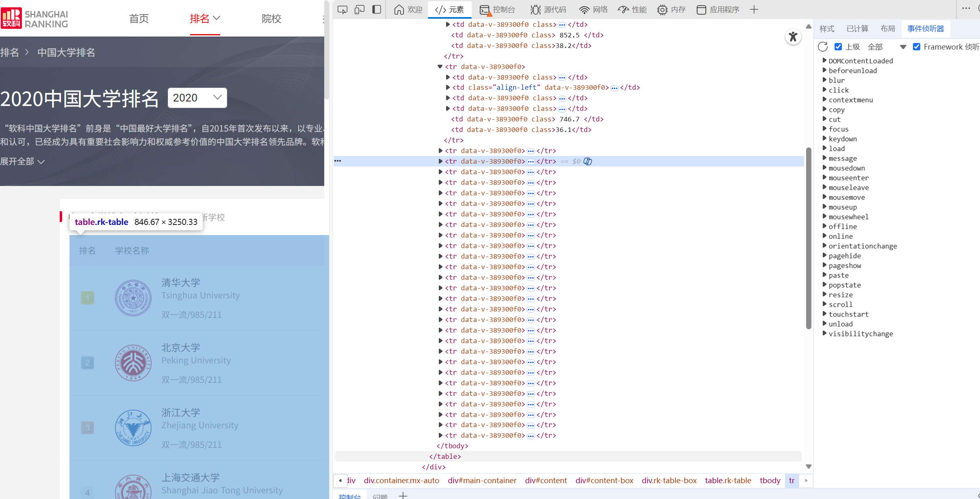The height and width of the screenshot is (499, 980).
Task: Toggle the Framework listeners checkbox
Action: point(917,47)
